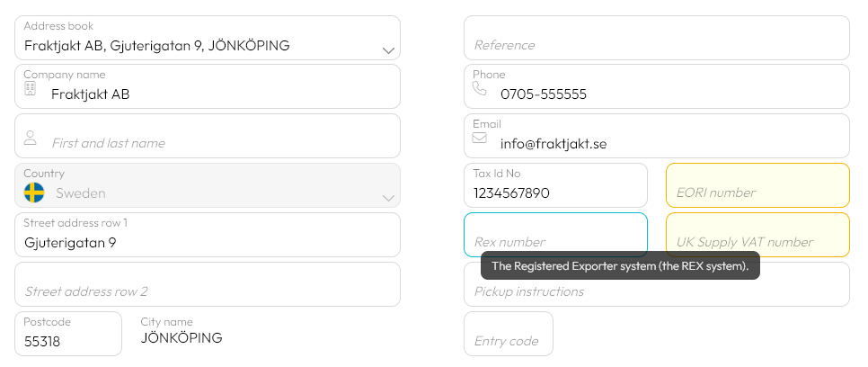
Task: Click the person icon in name field
Action: pos(31,138)
